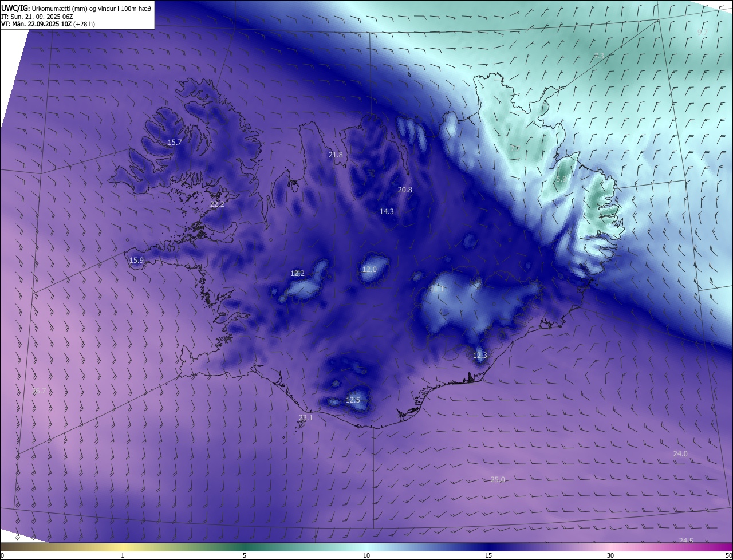The image size is (733, 560).
Task: Click the 15.9 value near the west coast
Action: (136, 260)
